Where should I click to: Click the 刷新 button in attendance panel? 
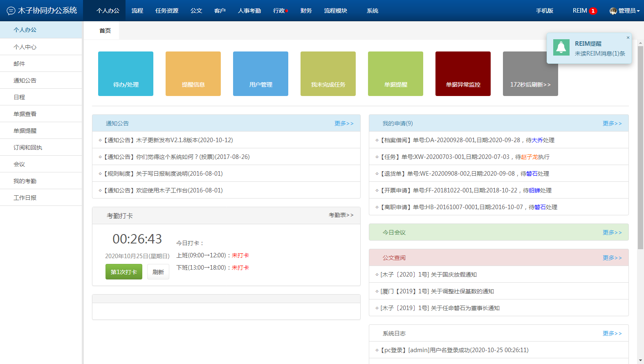coord(158,272)
